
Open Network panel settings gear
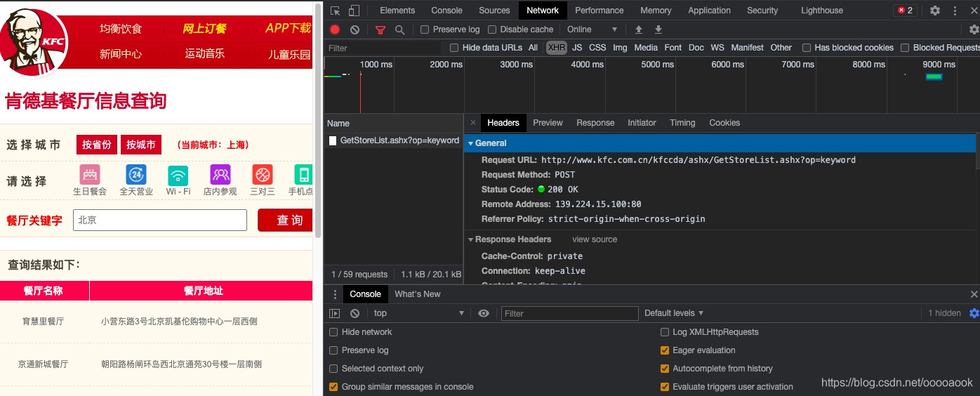point(974,29)
